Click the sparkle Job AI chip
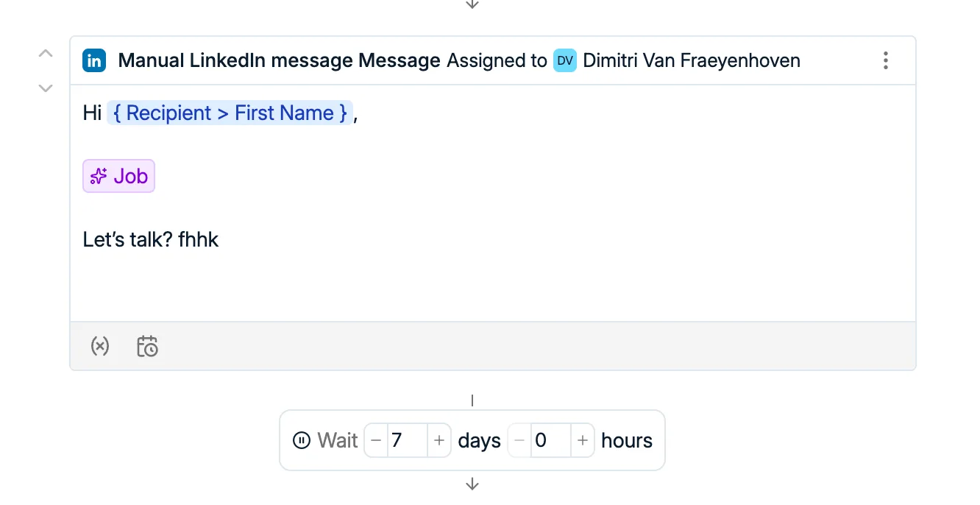Image resolution: width=980 pixels, height=505 pixels. pyautogui.click(x=119, y=176)
